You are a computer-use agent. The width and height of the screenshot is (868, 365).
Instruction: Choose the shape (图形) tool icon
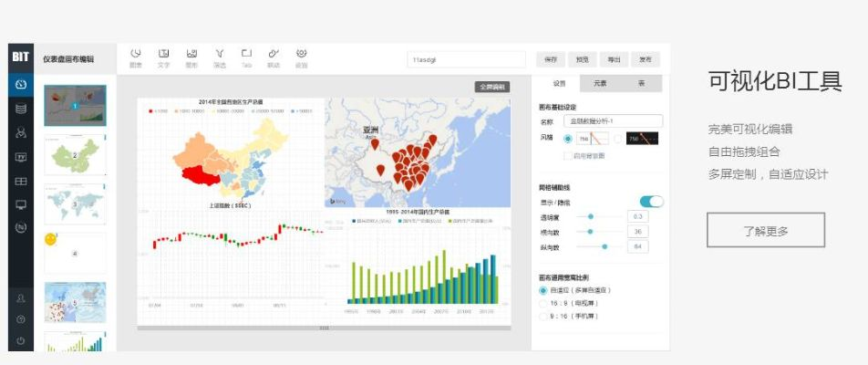coord(192,57)
